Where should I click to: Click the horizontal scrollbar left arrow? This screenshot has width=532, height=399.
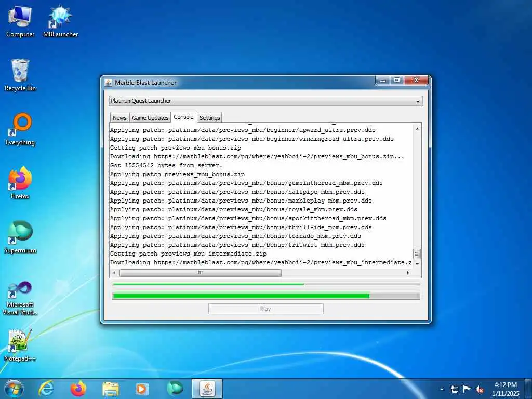pyautogui.click(x=114, y=273)
